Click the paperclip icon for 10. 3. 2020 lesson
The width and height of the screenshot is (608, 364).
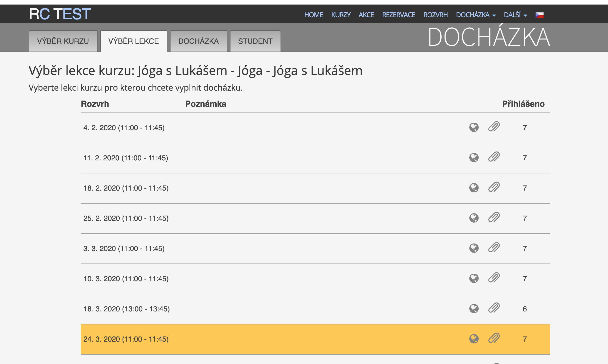494,278
